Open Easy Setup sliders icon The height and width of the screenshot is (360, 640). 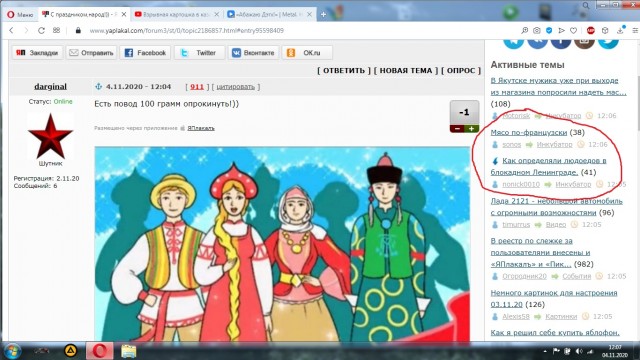[x=635, y=30]
